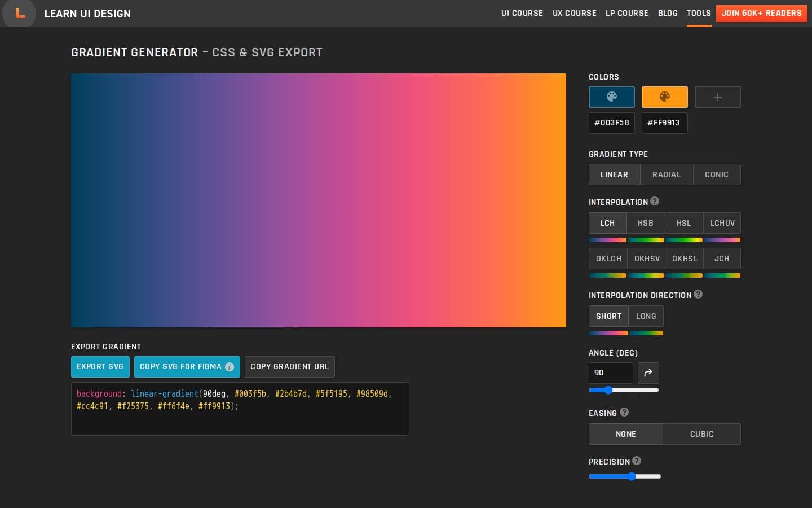Click the rotate angle arrow button

pyautogui.click(x=648, y=373)
